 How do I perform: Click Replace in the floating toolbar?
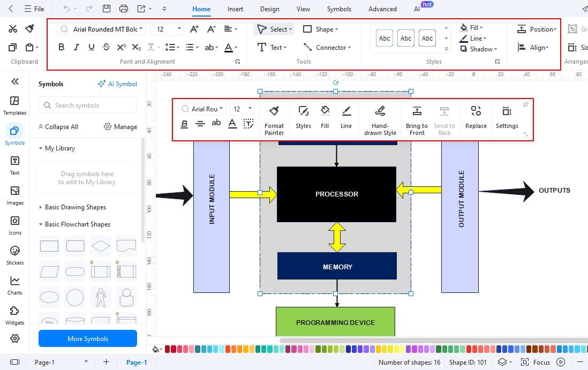[x=476, y=117]
